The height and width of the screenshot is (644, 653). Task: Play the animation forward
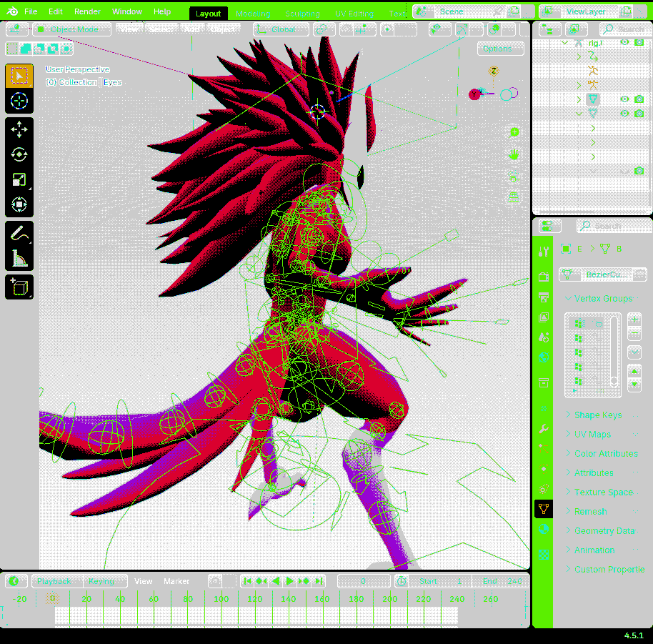click(x=290, y=580)
